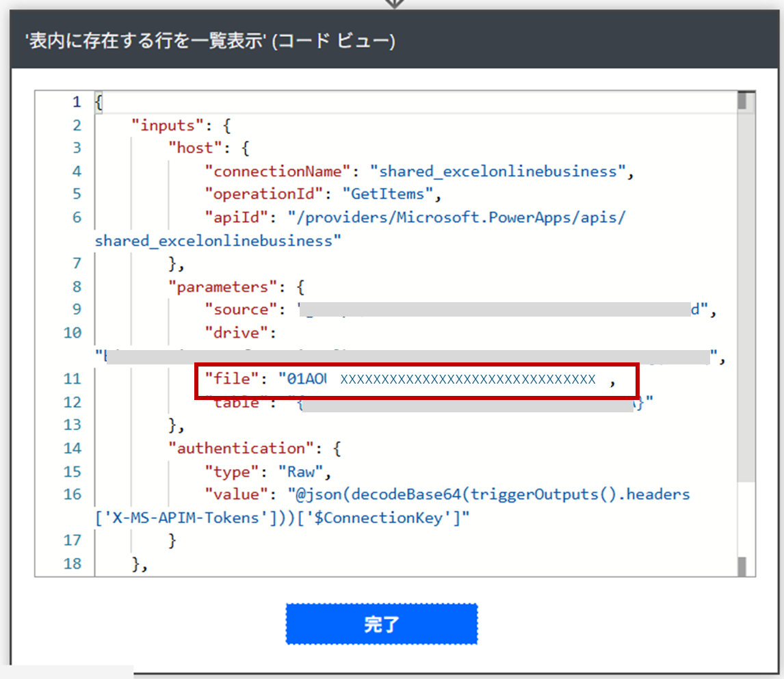
Task: Click the opening brace on line 1
Action: point(99,103)
